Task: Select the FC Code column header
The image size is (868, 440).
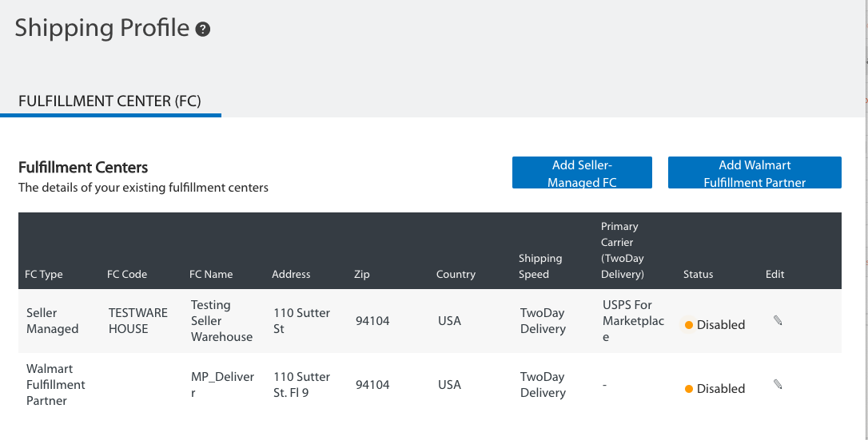Action: (x=127, y=274)
